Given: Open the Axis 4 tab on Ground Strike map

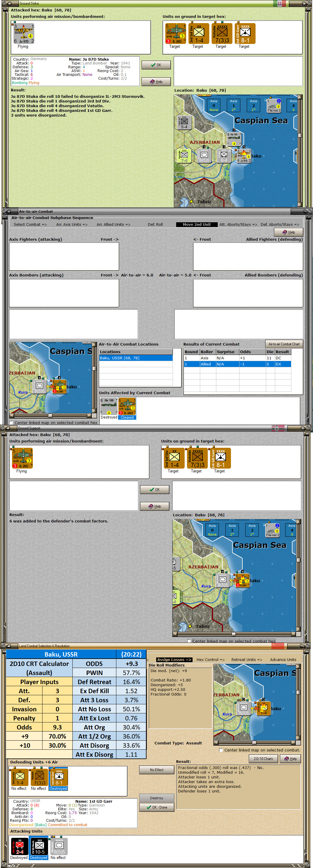Looking at the screenshot, I should [293, 105].
